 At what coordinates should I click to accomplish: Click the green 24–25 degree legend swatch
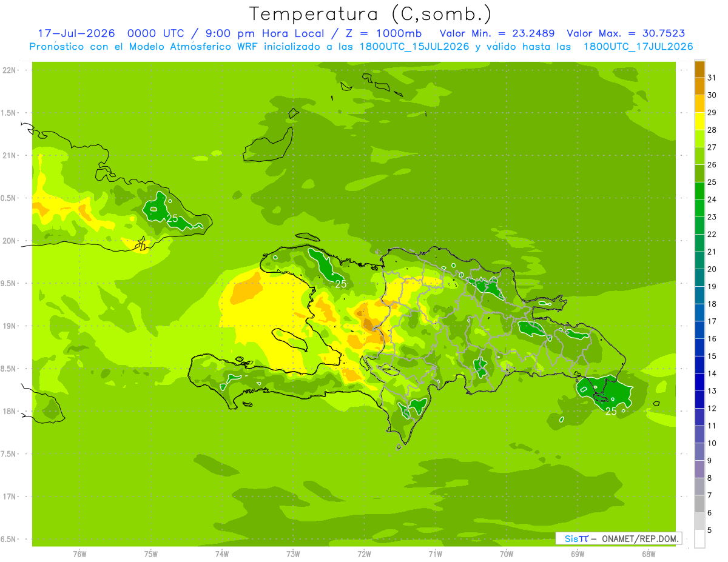(x=699, y=191)
